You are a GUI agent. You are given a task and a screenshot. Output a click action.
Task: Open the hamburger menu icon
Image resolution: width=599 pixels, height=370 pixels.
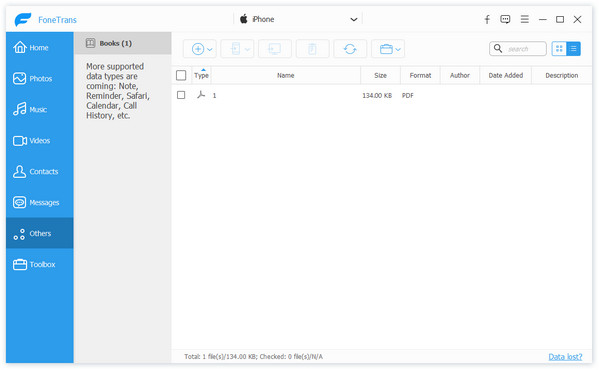[x=525, y=19]
